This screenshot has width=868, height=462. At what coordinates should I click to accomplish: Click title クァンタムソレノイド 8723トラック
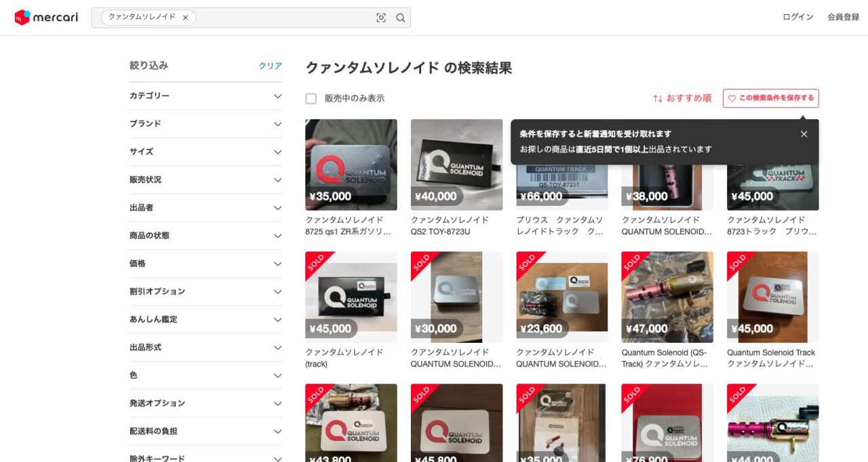(772, 226)
